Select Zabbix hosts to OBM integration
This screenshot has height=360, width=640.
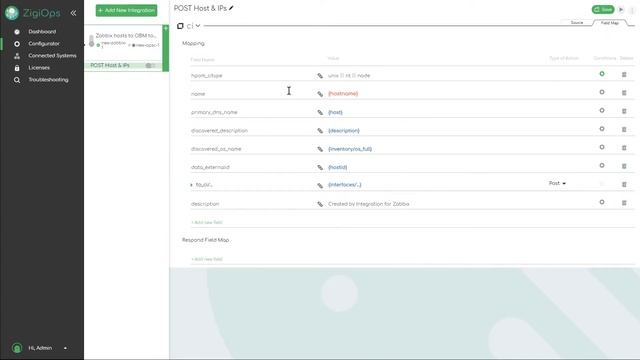[126, 36]
